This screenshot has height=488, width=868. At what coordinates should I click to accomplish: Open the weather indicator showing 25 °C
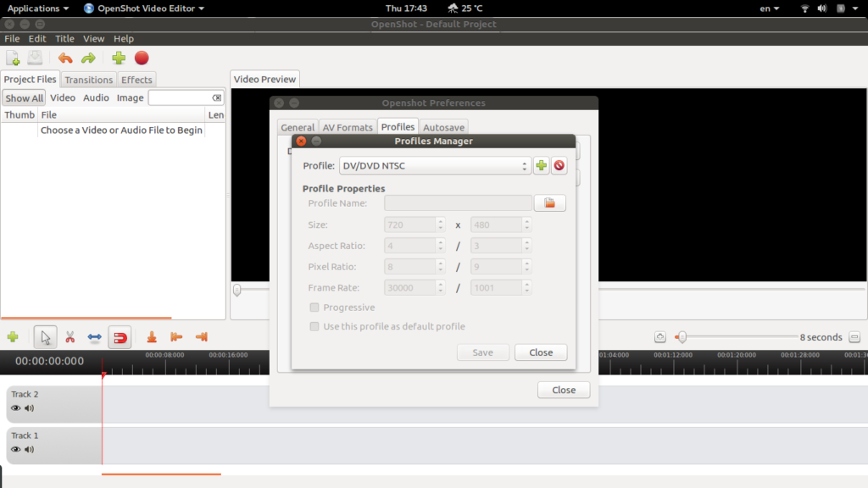pos(465,8)
